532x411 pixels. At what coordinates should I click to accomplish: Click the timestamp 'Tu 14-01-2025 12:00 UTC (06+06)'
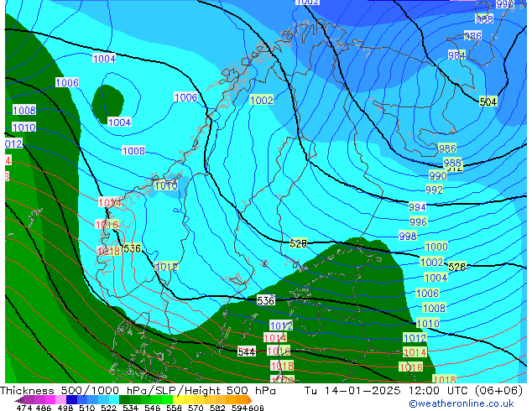(x=414, y=391)
